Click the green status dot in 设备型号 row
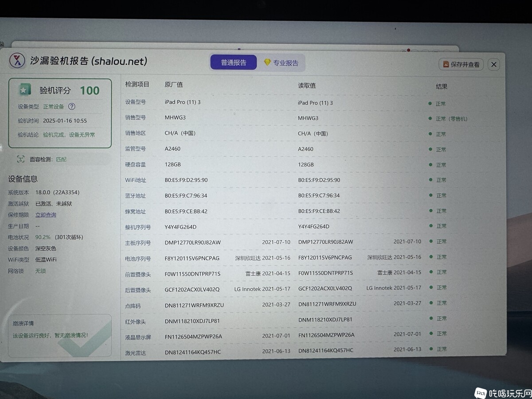The image size is (532, 399). pyautogui.click(x=430, y=103)
